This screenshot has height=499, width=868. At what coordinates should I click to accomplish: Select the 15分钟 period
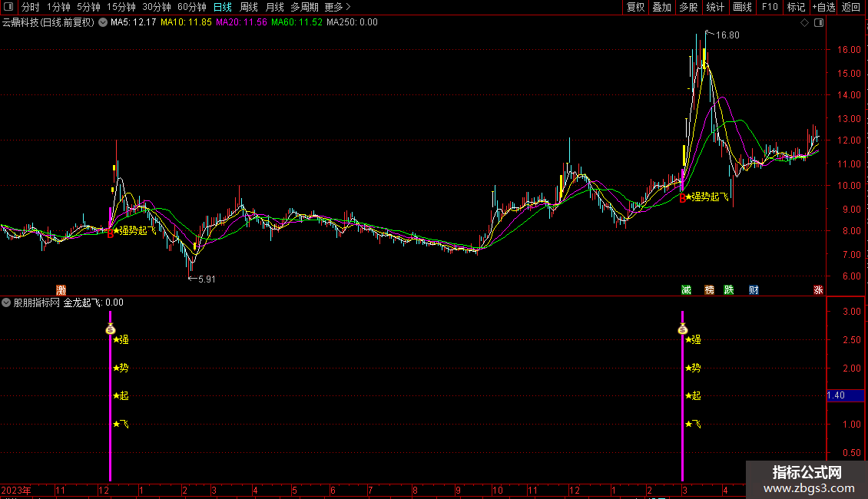(121, 7)
